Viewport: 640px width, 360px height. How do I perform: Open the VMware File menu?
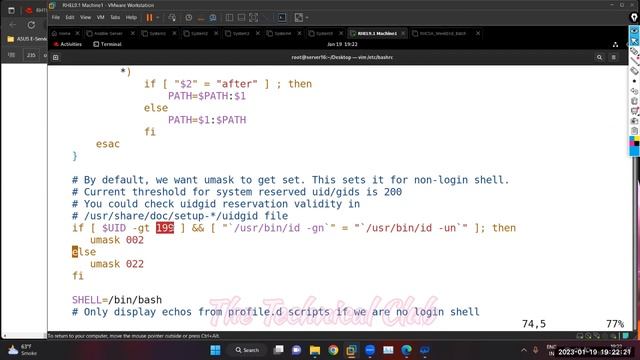click(56, 18)
